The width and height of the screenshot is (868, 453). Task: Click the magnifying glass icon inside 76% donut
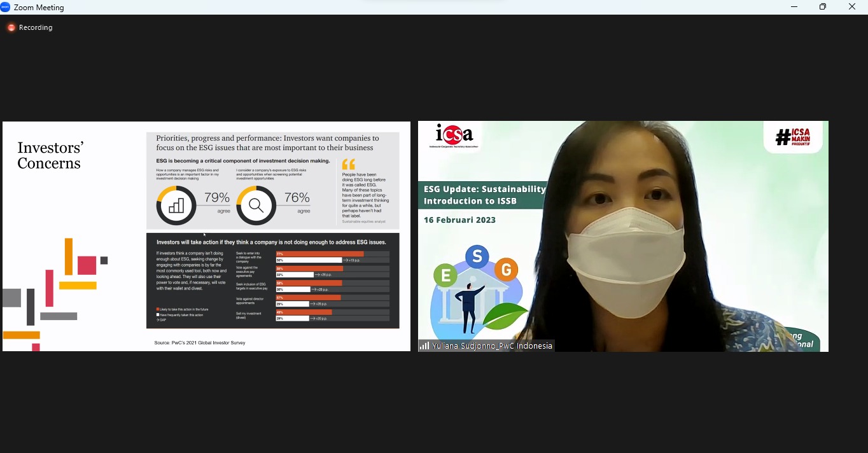(x=256, y=205)
